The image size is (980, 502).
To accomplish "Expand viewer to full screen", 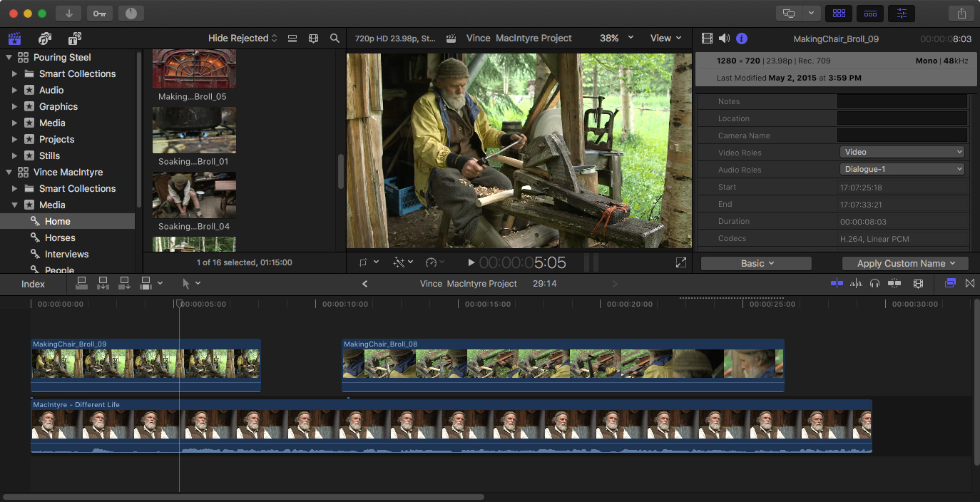I will pyautogui.click(x=680, y=263).
